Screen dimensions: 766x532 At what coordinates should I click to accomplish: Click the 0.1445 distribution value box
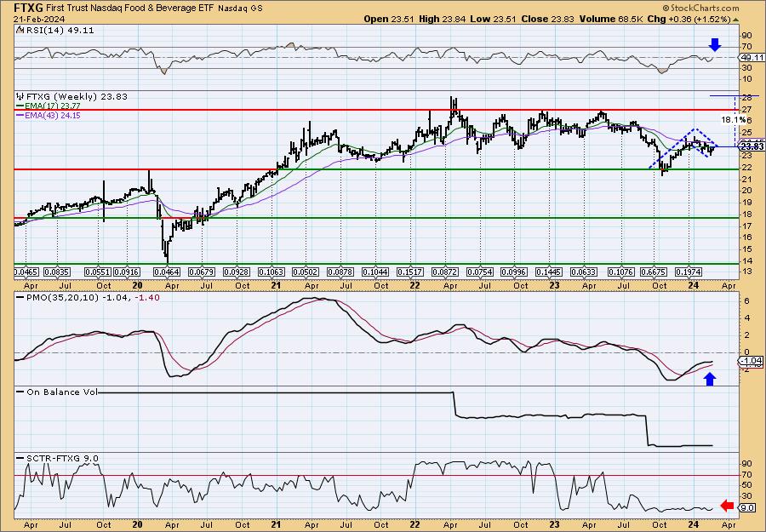pos(549,272)
